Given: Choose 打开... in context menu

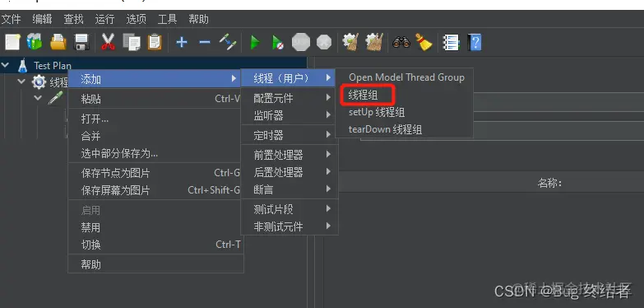Looking at the screenshot, I should coord(155,119).
